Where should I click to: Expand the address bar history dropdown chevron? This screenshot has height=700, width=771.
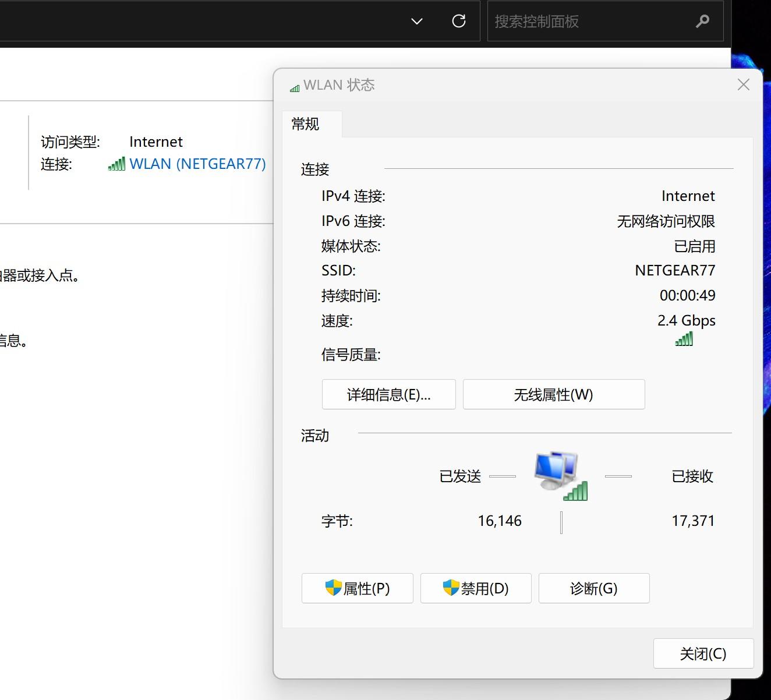point(417,22)
